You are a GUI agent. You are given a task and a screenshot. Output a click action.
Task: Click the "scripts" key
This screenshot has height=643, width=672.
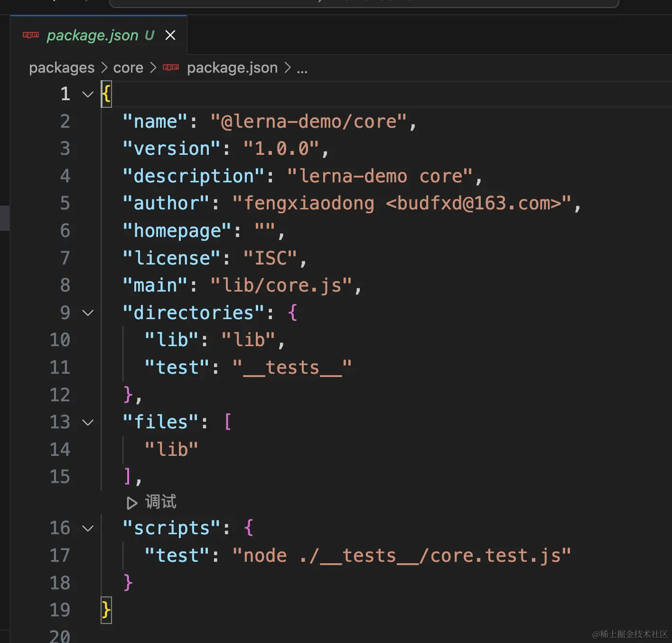point(171,528)
